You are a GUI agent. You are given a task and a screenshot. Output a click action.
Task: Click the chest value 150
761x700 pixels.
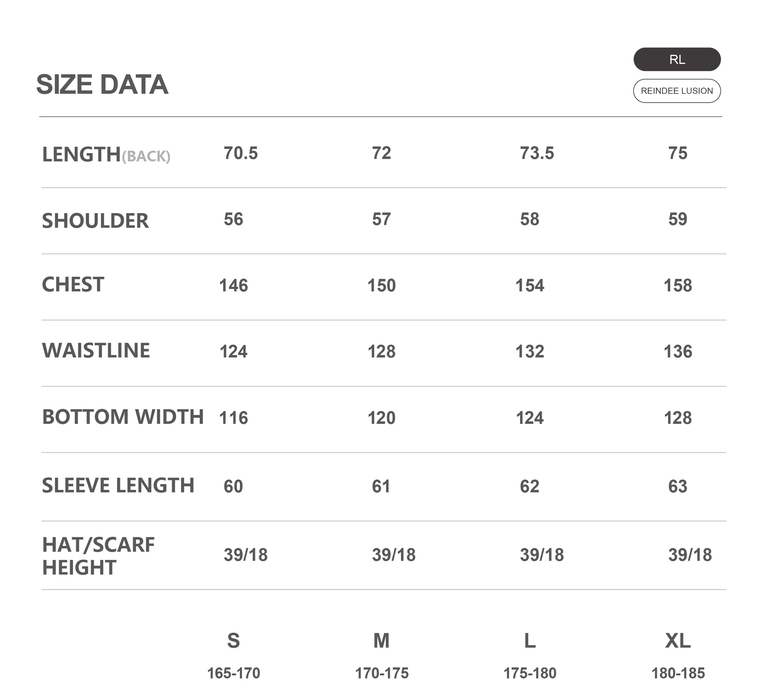click(381, 285)
